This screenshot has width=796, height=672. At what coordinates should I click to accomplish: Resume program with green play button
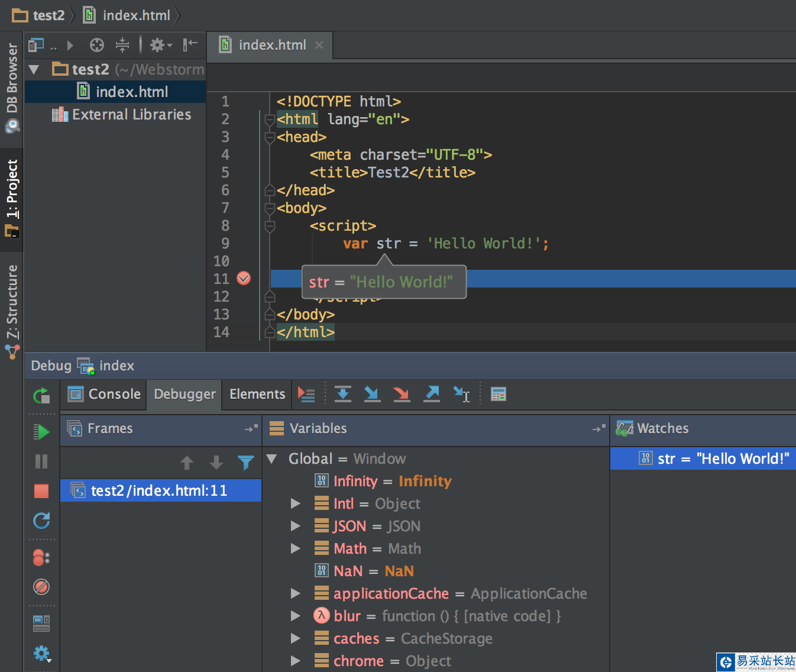41,432
